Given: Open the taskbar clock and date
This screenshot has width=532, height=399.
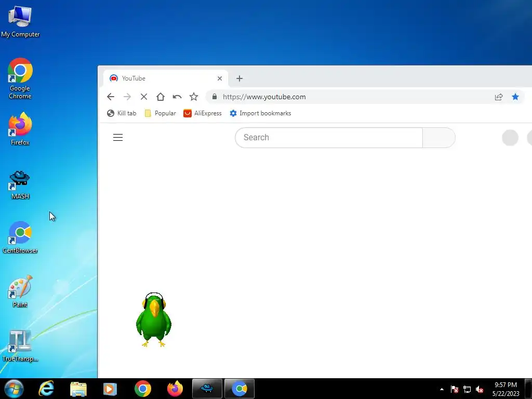Looking at the screenshot, I should click(x=506, y=389).
